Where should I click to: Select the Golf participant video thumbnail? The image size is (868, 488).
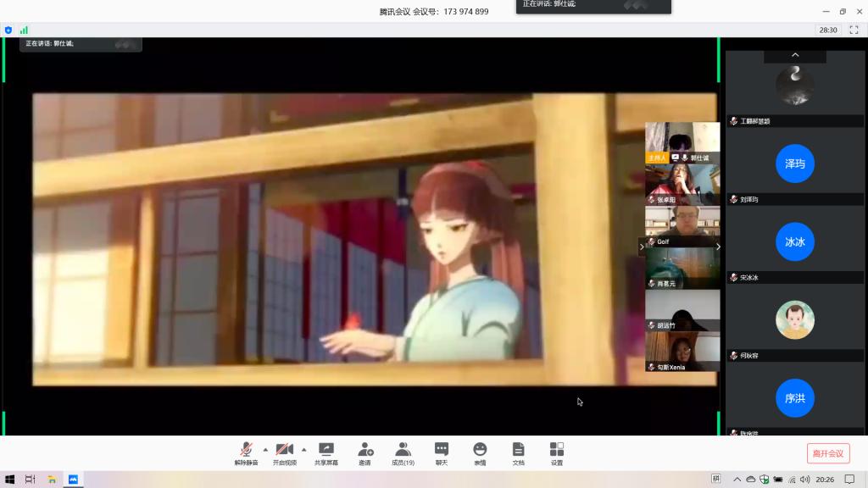(682, 226)
